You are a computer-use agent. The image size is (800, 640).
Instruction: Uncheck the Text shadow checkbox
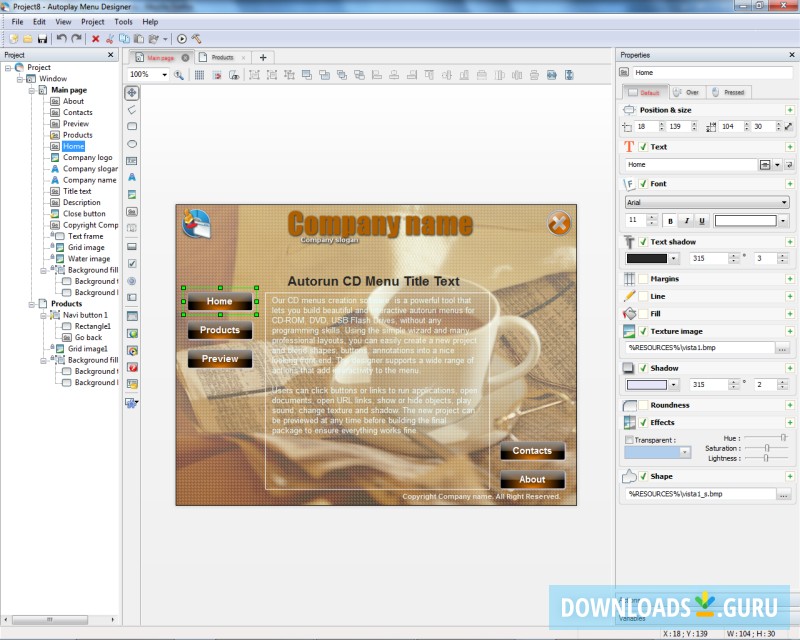click(x=643, y=242)
